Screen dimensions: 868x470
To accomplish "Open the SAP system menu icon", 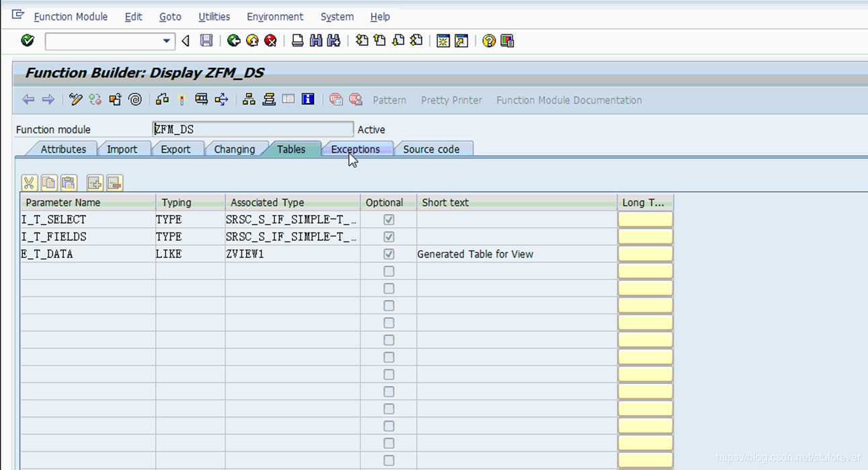I will click(x=18, y=14).
